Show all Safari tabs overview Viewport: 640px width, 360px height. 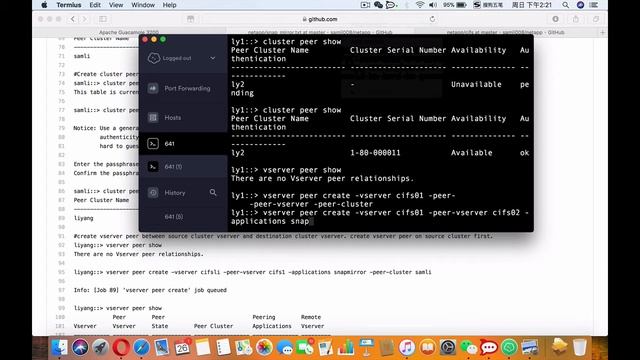click(x=596, y=19)
